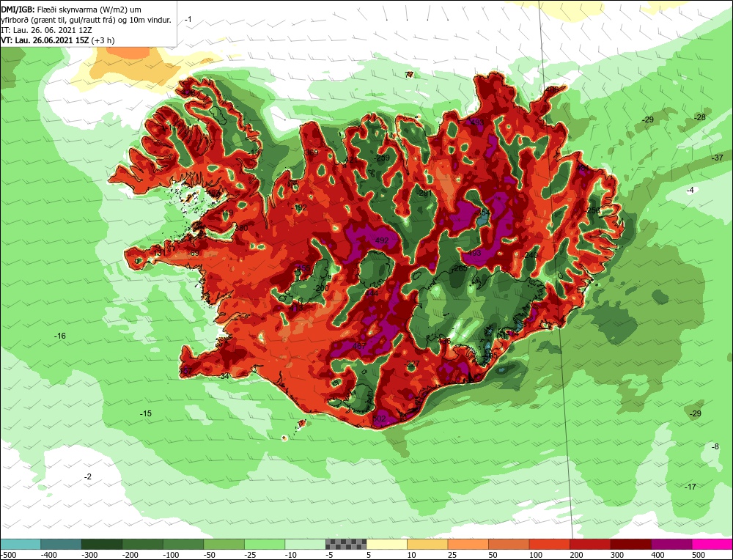
Task: Click the legend swatch between 50 and 100
Action: click(508, 544)
